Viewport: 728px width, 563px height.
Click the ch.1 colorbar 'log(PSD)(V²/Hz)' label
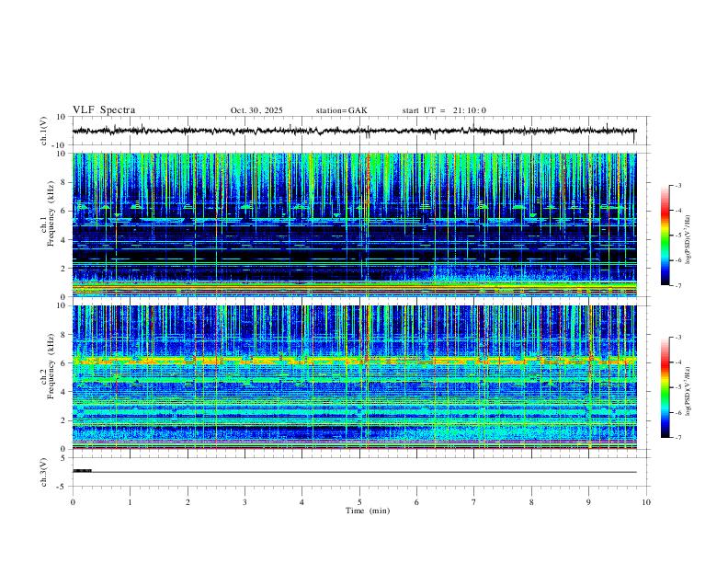[x=688, y=240]
